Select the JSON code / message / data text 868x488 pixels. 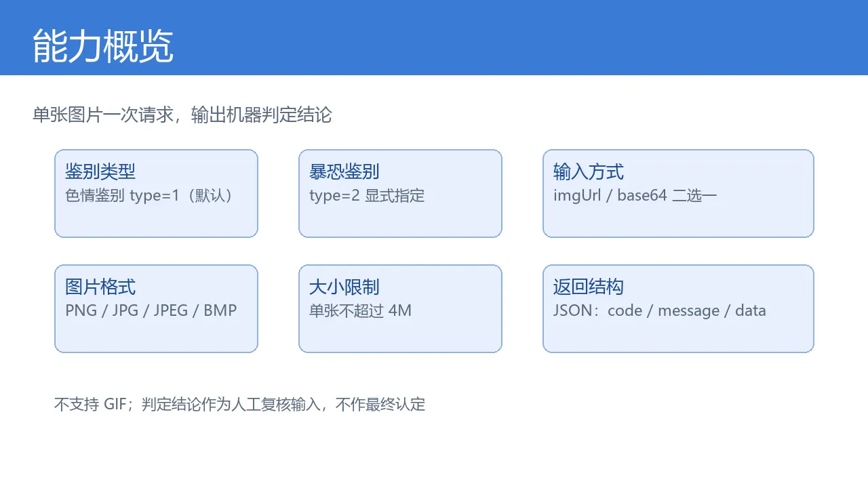tap(660, 311)
